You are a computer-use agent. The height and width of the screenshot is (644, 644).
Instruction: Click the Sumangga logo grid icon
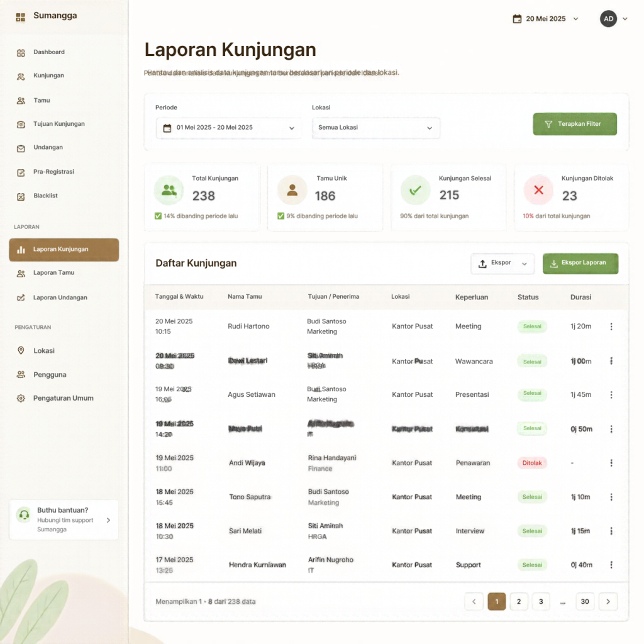tap(21, 17)
